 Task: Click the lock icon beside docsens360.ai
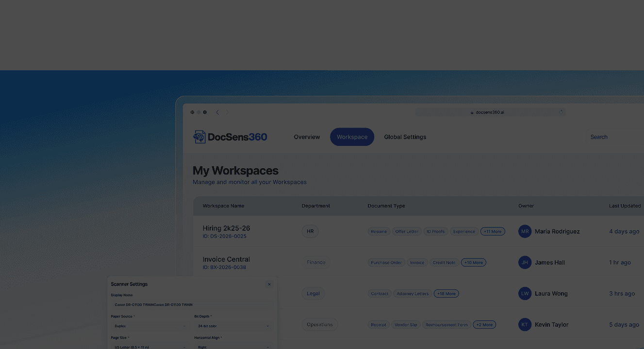tap(472, 112)
